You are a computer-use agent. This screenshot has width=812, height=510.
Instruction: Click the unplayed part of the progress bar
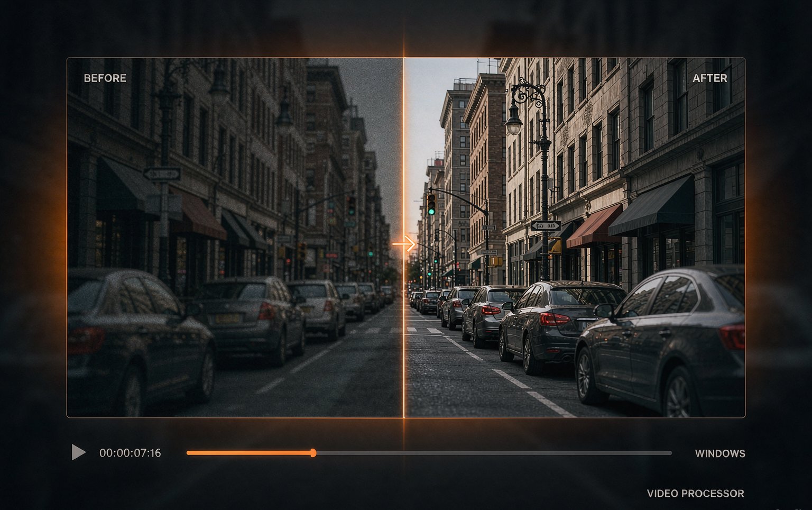click(494, 453)
